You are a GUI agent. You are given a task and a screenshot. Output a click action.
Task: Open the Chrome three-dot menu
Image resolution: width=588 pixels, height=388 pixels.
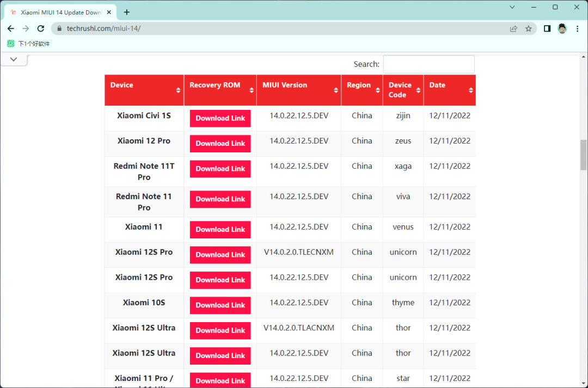click(577, 29)
